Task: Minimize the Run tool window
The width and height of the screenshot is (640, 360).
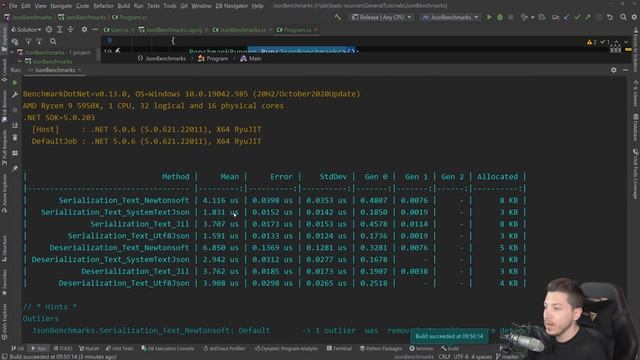Action: pos(625,70)
